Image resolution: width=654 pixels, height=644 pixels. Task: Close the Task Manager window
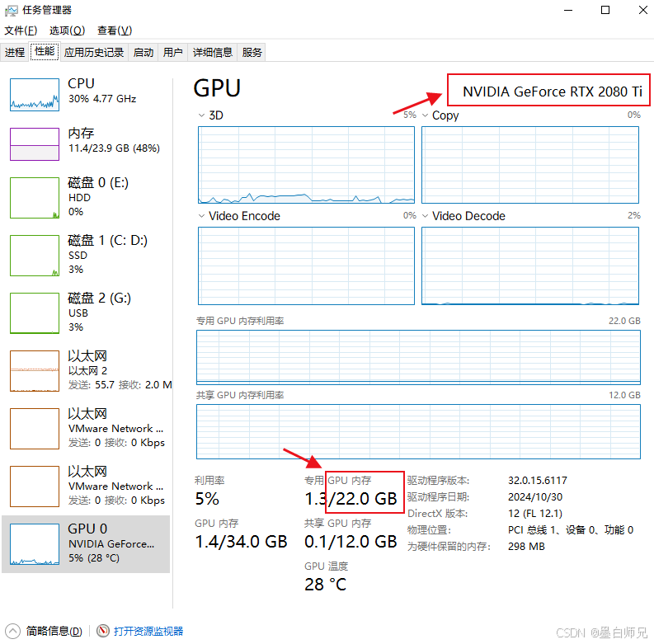pos(642,10)
